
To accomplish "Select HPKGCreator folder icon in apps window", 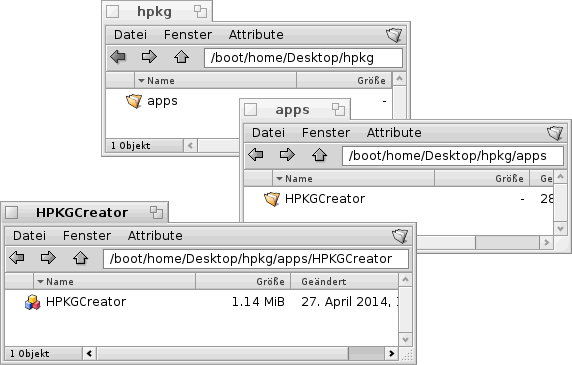I will click(x=272, y=199).
